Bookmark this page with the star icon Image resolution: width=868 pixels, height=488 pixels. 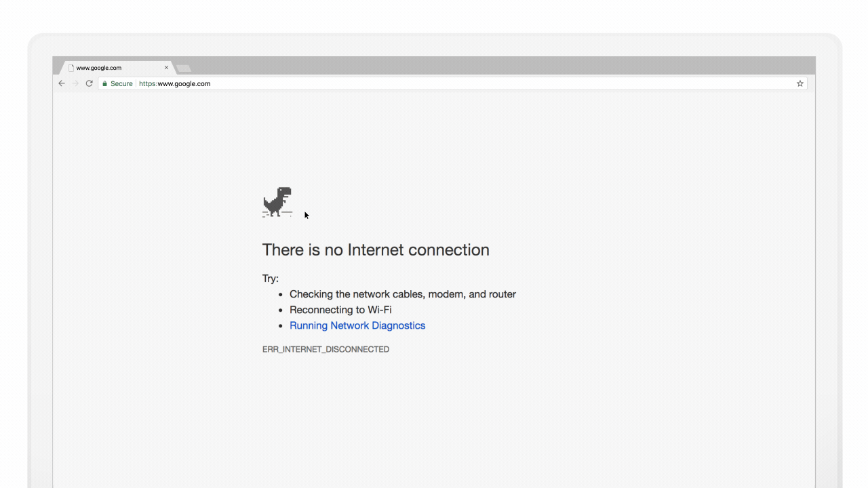[x=800, y=83]
